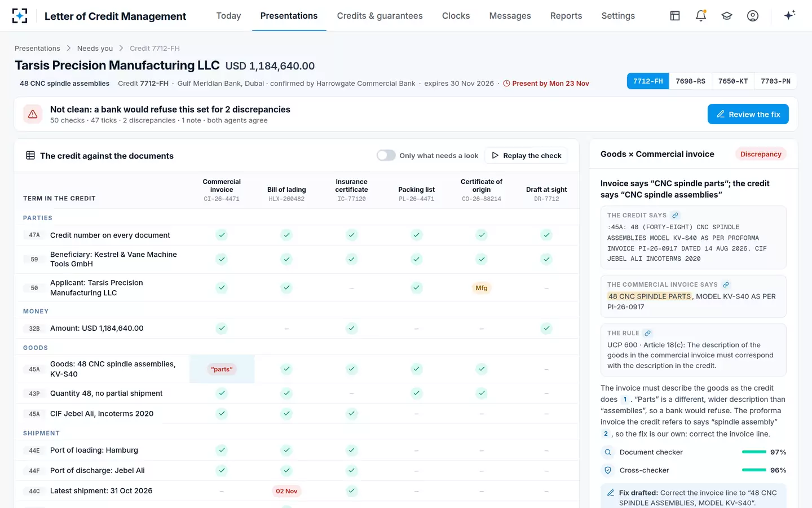This screenshot has width=812, height=508.
Task: Click the Commercial invoice tick for Amount row
Action: click(222, 328)
